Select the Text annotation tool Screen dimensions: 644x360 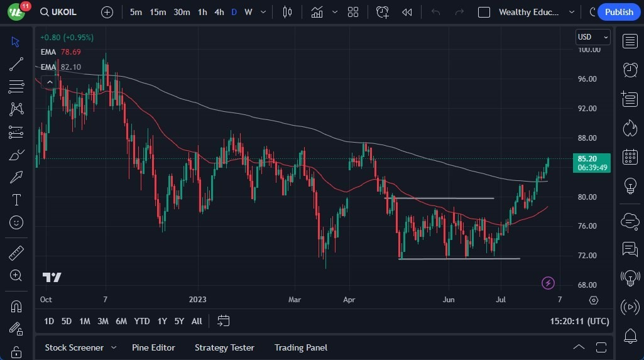click(16, 200)
